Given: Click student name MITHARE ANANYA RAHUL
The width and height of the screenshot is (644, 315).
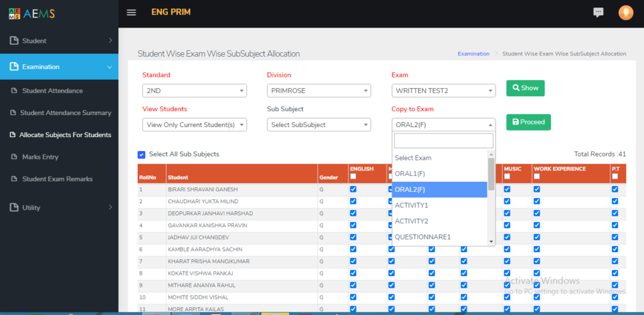Looking at the screenshot, I should tap(202, 285).
